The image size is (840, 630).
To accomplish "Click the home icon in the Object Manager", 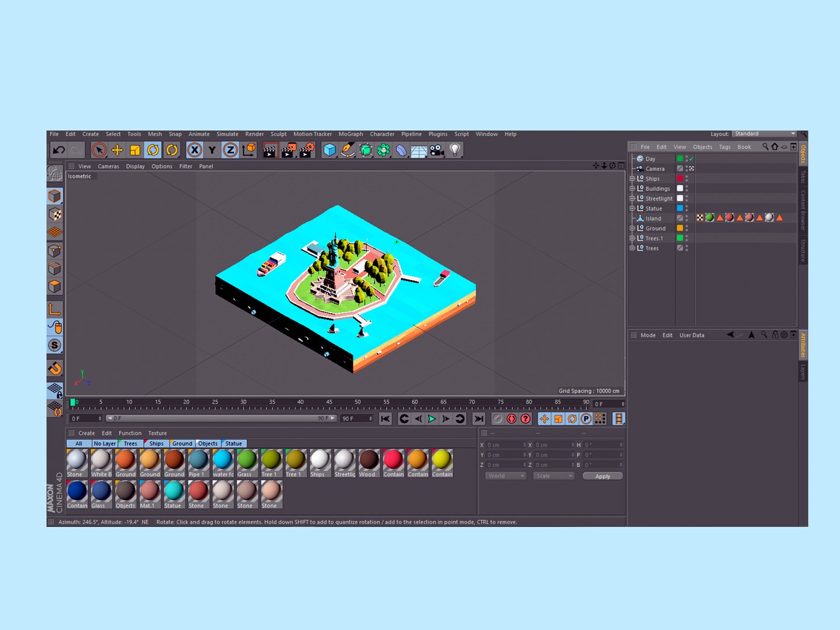I will point(775,146).
